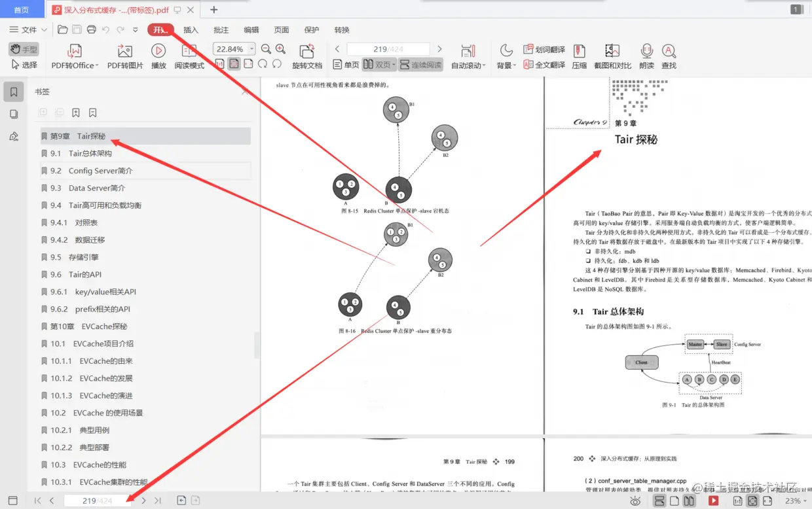Click the zoom in magnifier icon
Viewport: 812px width, 509px height.
pos(280,49)
